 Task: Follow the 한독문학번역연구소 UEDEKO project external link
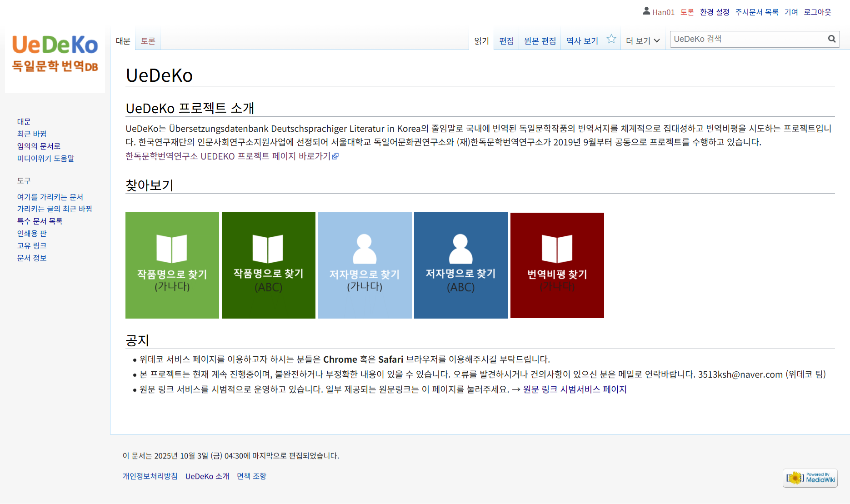point(232,156)
